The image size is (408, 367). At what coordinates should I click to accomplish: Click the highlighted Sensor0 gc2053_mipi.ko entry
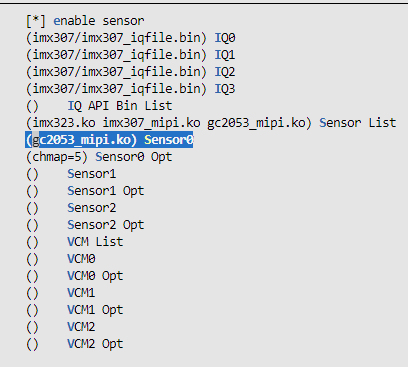pos(109,140)
